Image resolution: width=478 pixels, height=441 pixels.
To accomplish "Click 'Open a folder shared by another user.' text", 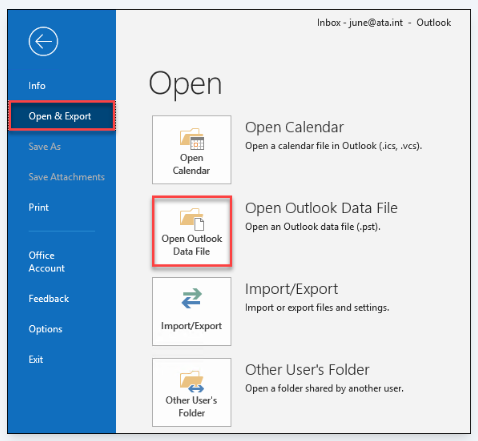I will (324, 389).
